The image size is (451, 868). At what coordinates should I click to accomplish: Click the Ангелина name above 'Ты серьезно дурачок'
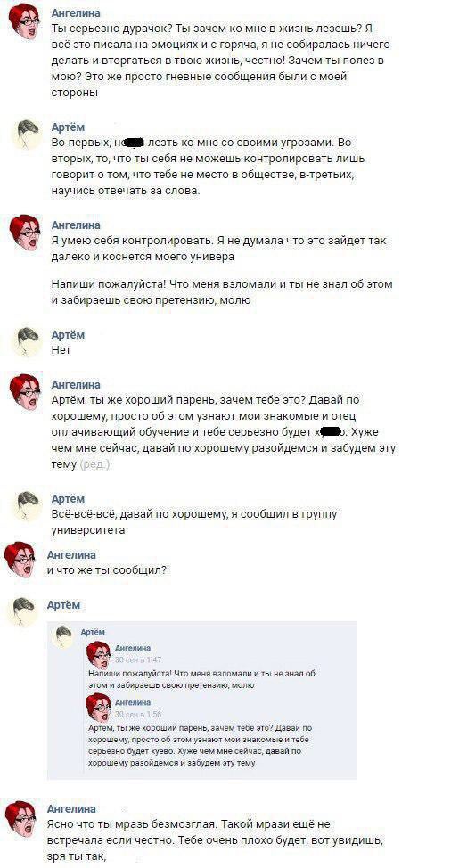[x=76, y=13]
